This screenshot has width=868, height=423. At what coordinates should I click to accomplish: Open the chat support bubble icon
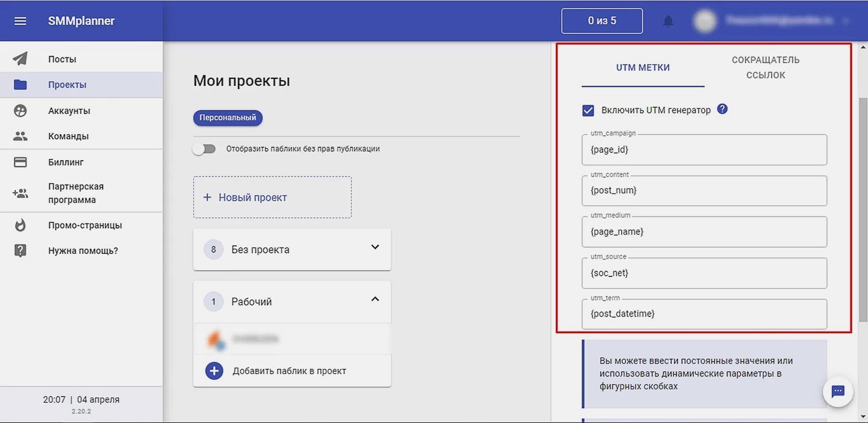point(837,391)
